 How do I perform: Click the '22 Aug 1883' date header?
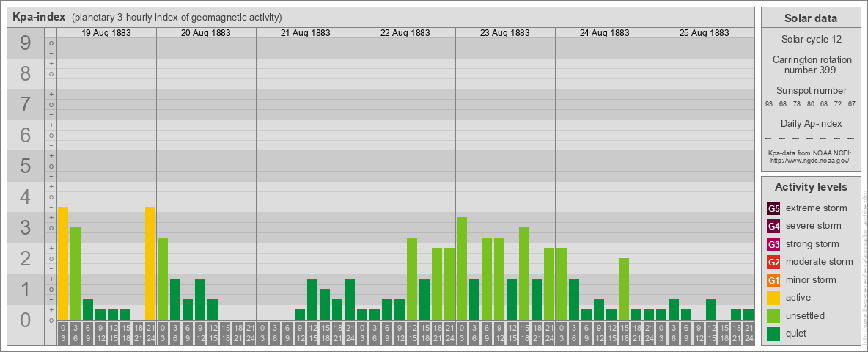[405, 33]
